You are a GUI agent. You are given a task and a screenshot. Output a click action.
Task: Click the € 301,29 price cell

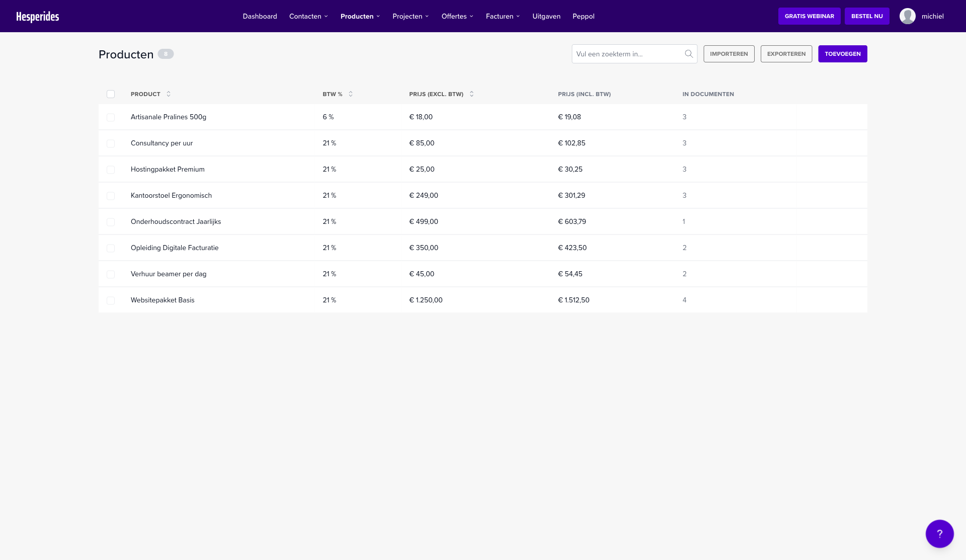coord(572,195)
